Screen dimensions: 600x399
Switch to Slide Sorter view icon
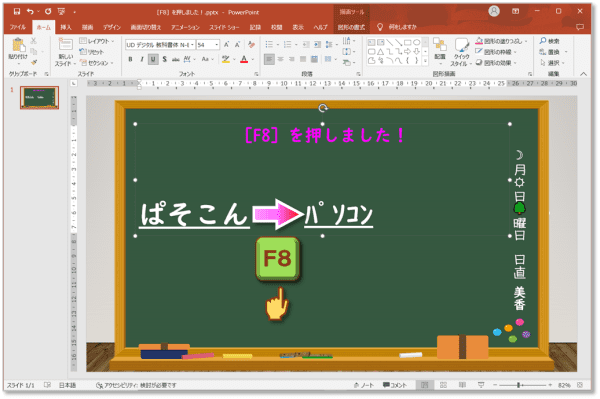click(443, 385)
